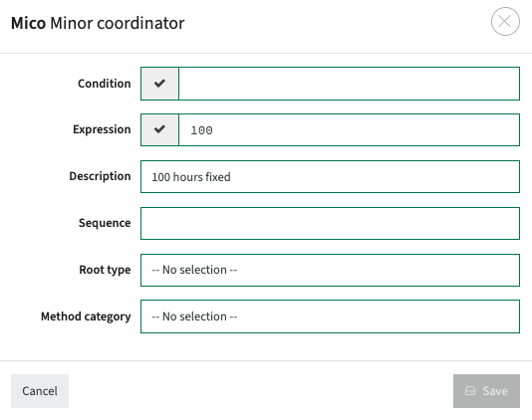This screenshot has width=532, height=420.
Task: Click the disk icon on the Save button
Action: 470,391
